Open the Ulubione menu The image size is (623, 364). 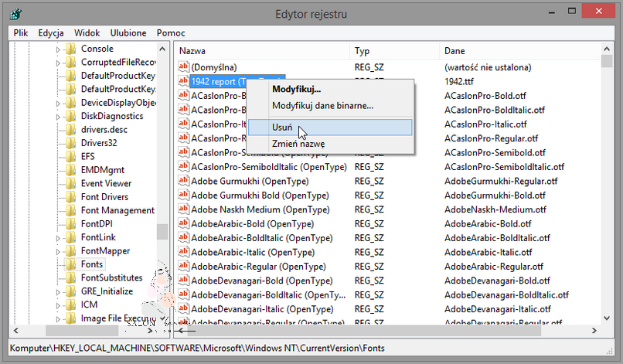[x=128, y=33]
